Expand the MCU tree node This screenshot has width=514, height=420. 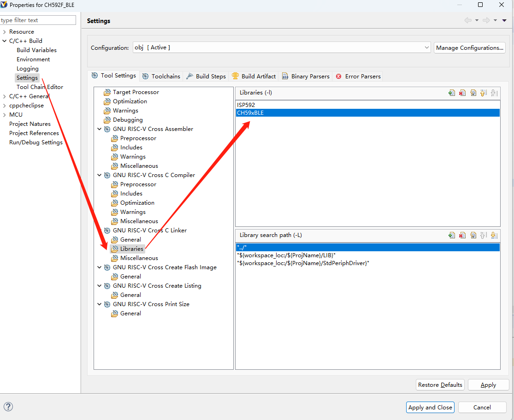(x=4, y=115)
